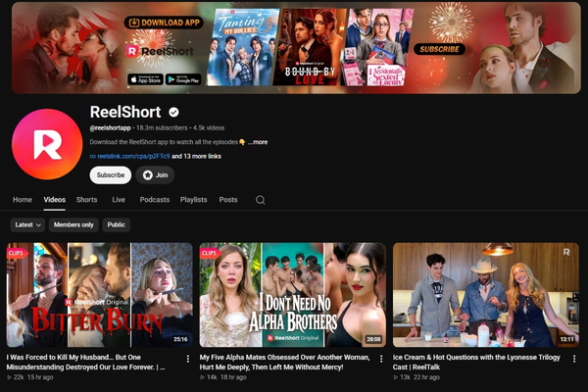Screen dimensions: 588x392
Task: Open the reelslink.com/cps/p2FTc9 link
Action: pos(133,157)
